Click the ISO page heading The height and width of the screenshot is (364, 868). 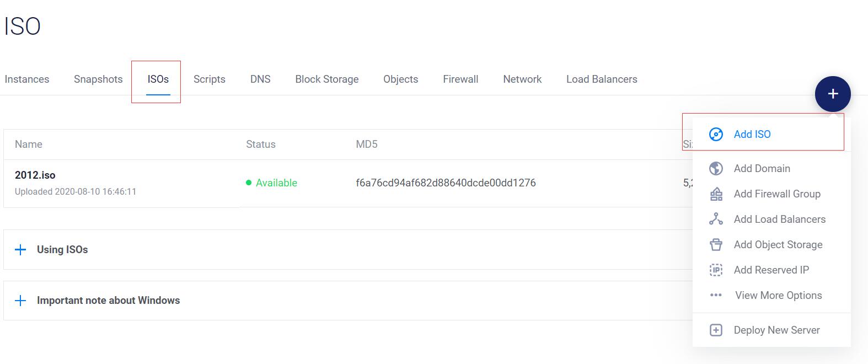pos(23,26)
